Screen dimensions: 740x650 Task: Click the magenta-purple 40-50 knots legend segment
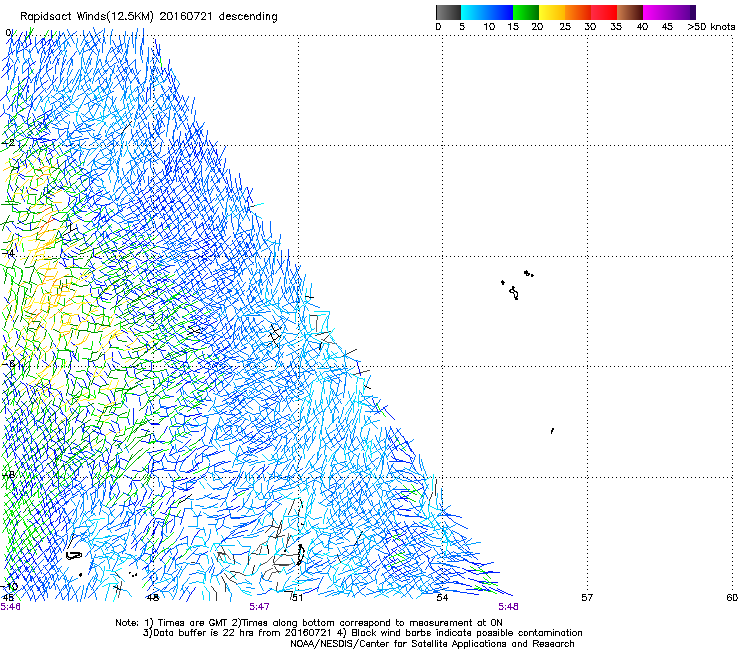669,12
